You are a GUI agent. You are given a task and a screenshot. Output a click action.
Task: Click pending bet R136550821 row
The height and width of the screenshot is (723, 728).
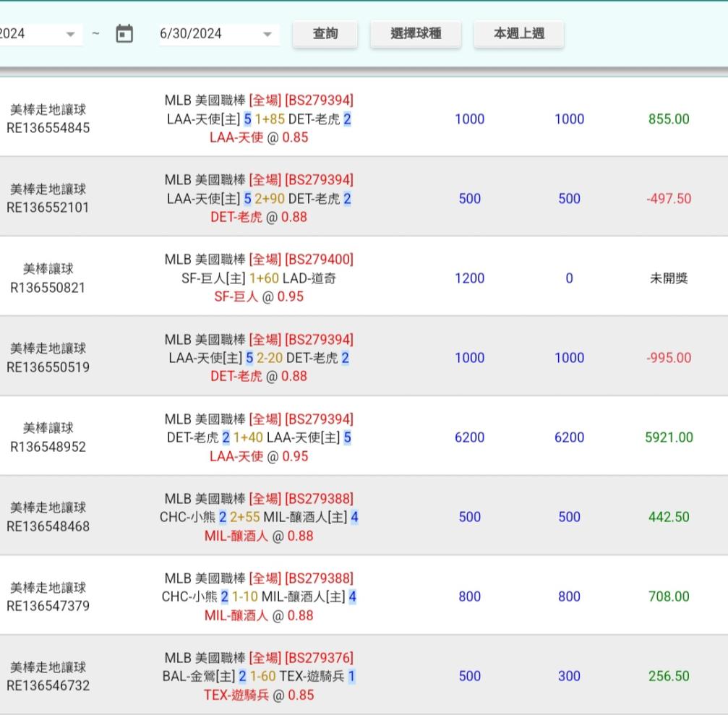[x=48, y=288]
